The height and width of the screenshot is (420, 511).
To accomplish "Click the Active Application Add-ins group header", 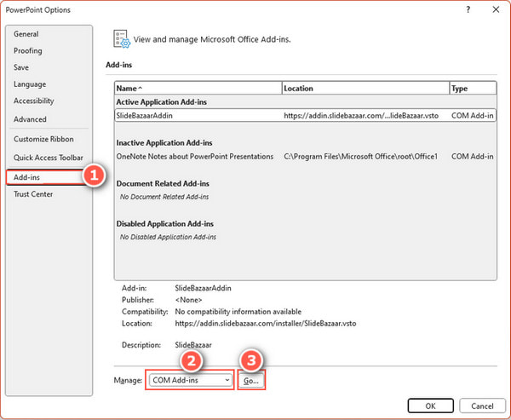I will coord(161,102).
